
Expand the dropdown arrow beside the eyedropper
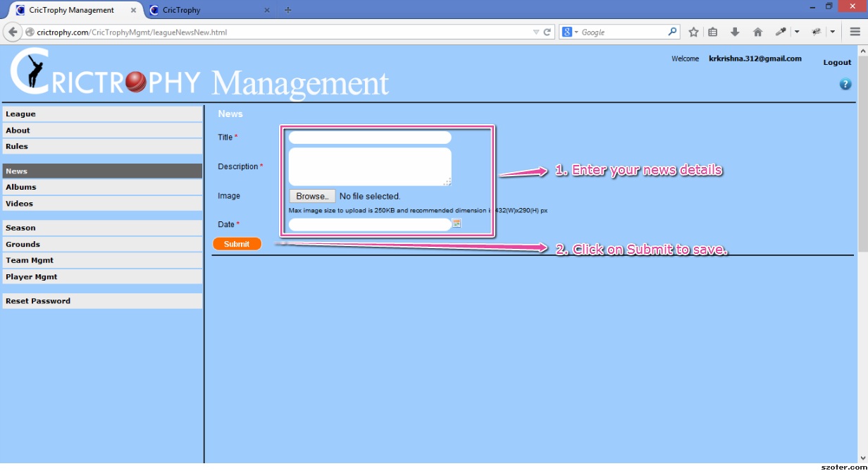pos(797,32)
